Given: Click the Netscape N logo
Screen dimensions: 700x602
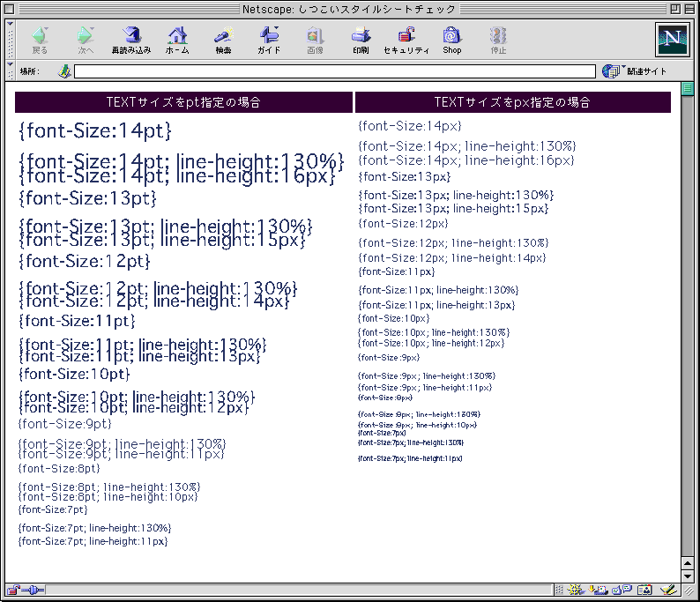Looking at the screenshot, I should coord(673,40).
